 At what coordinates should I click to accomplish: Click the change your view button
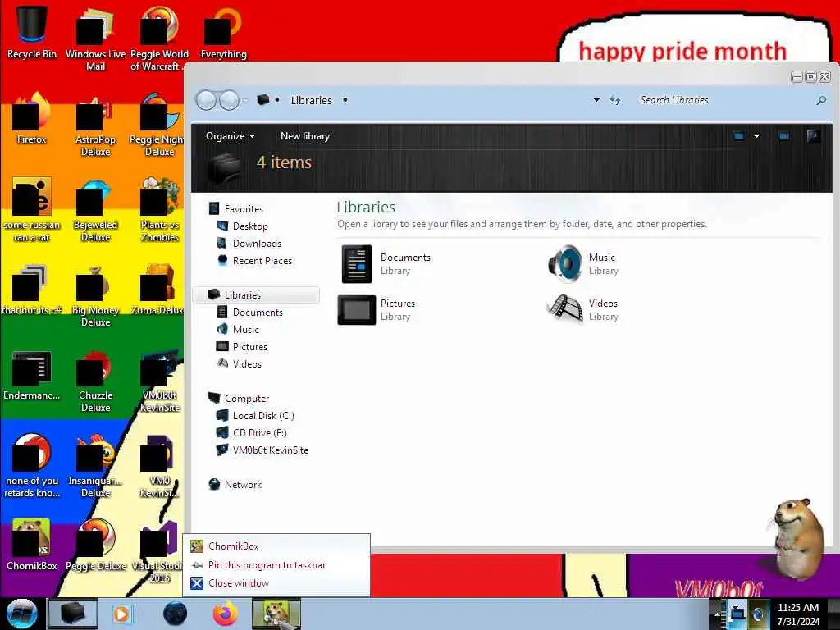(739, 136)
